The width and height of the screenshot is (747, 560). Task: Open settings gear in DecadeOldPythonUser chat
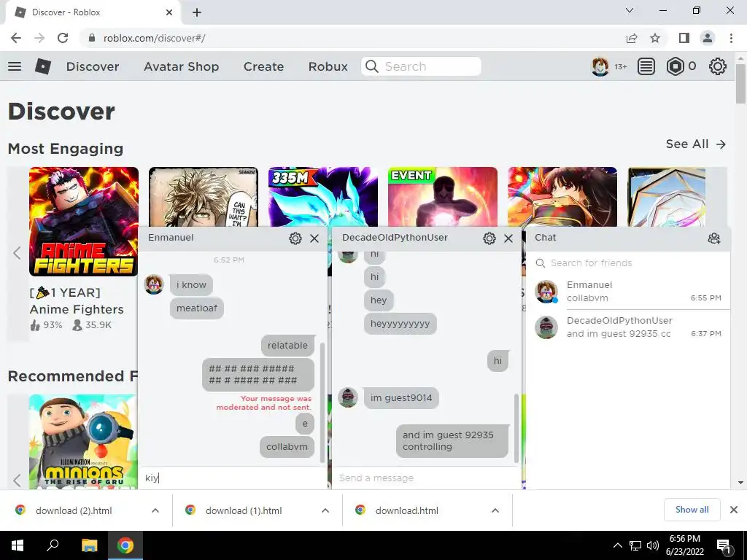(x=489, y=238)
